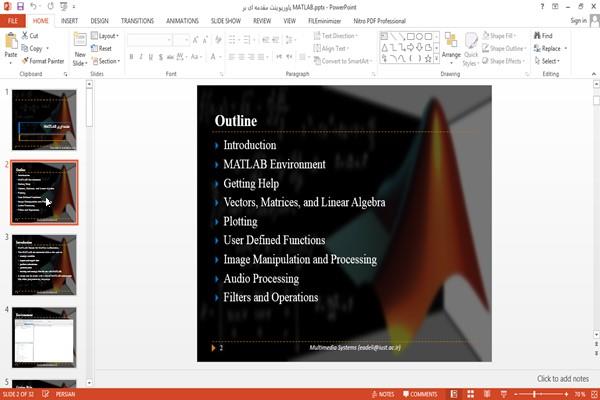Insert a New Slide from the ribbon
This screenshot has width=600, height=400.
coord(80,49)
